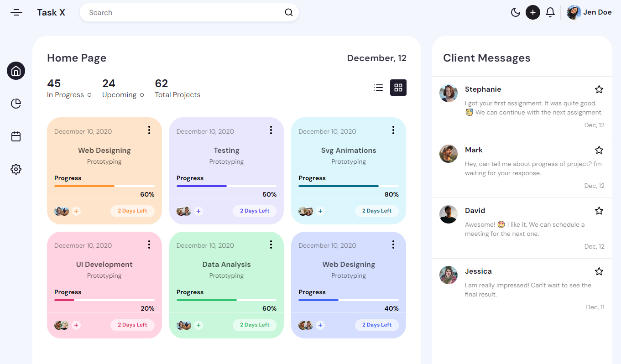Click 2 Days Left on UI Development
This screenshot has height=364, width=621.
tap(132, 325)
